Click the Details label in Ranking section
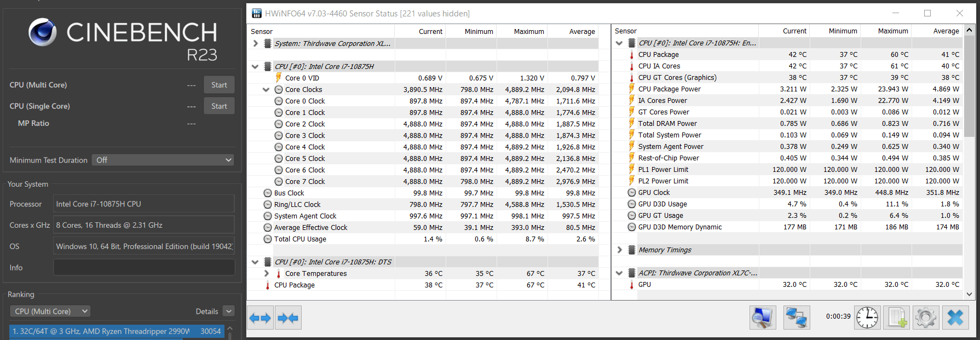 207,312
